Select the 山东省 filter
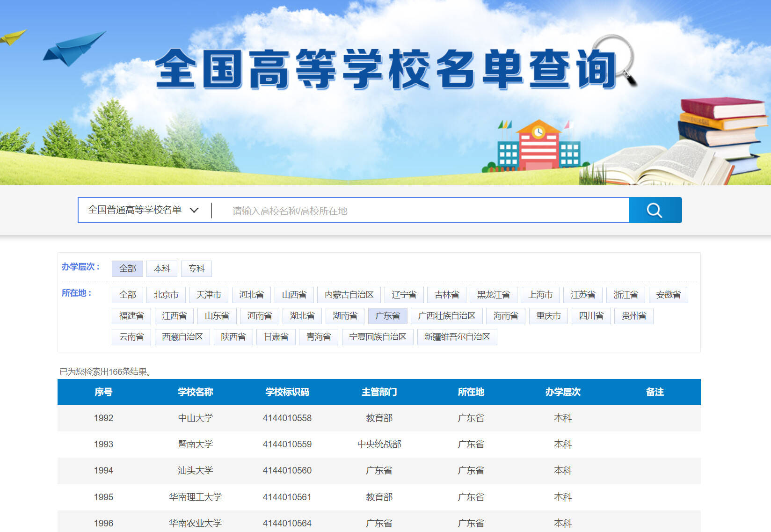This screenshot has width=771, height=532. coord(217,316)
